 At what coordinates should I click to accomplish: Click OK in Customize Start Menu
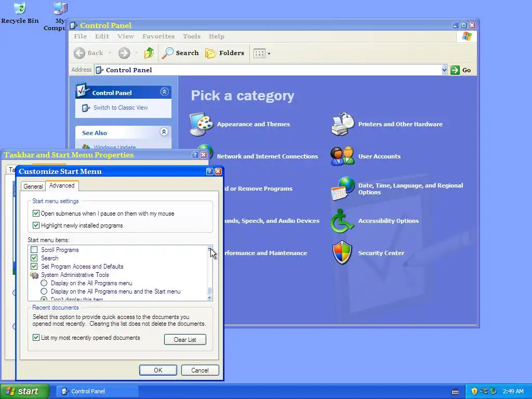tap(158, 370)
